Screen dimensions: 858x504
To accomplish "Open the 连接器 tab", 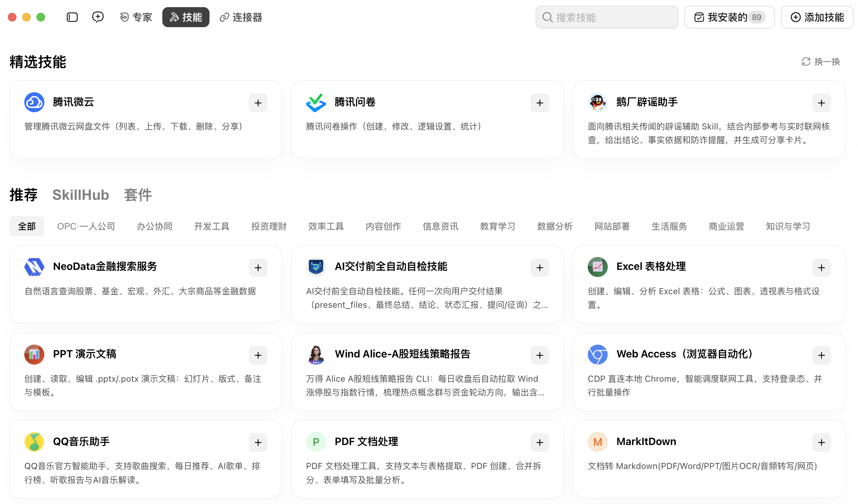I will 241,17.
